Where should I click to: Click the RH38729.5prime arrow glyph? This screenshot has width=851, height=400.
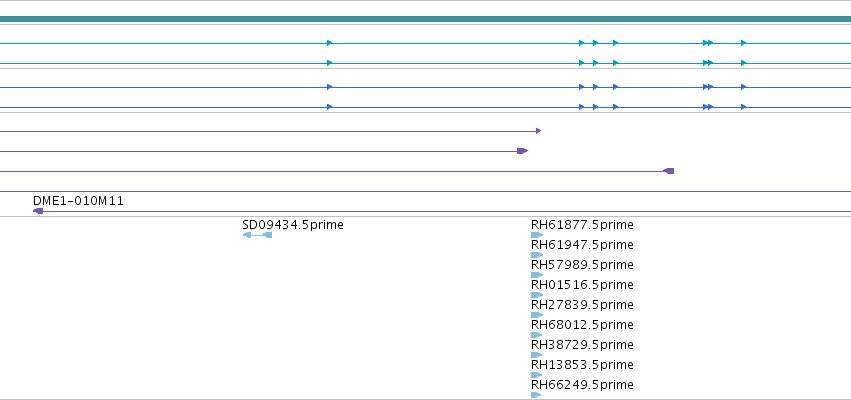click(537, 355)
